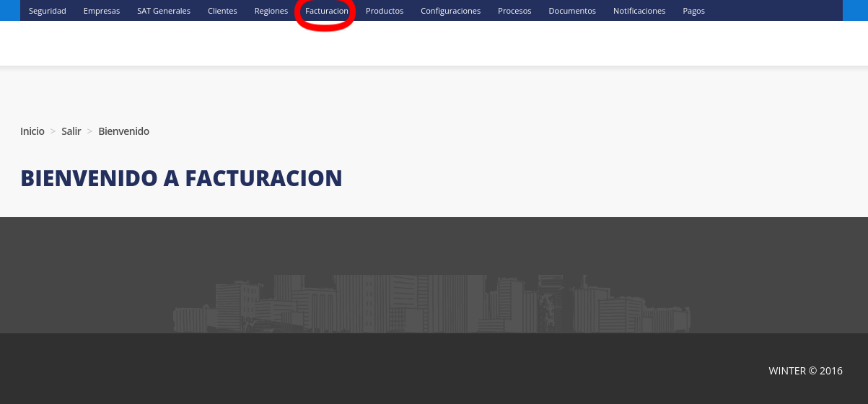Open the Regiones menu item

click(x=271, y=11)
